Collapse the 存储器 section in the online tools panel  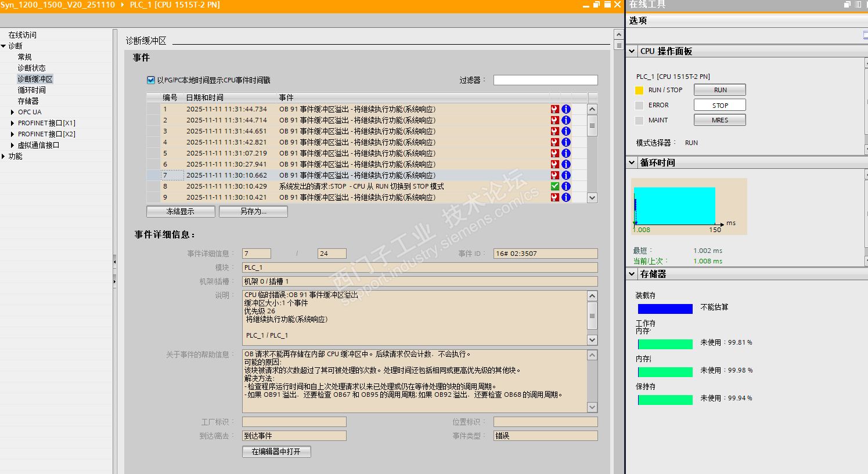(x=632, y=274)
